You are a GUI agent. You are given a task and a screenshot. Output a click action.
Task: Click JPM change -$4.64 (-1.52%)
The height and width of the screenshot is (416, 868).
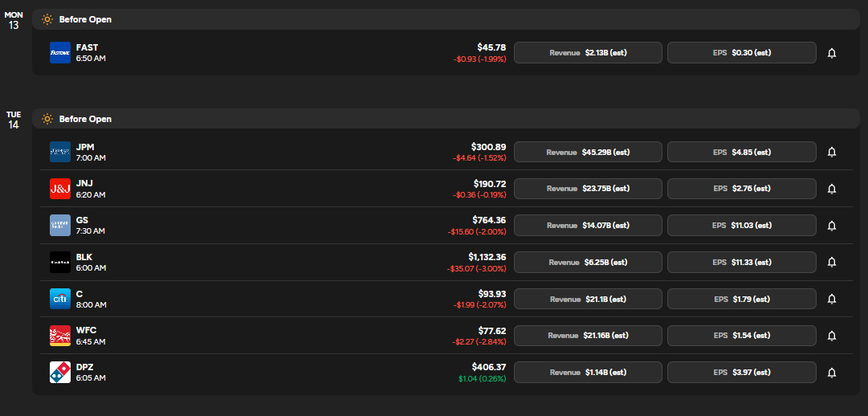point(479,158)
